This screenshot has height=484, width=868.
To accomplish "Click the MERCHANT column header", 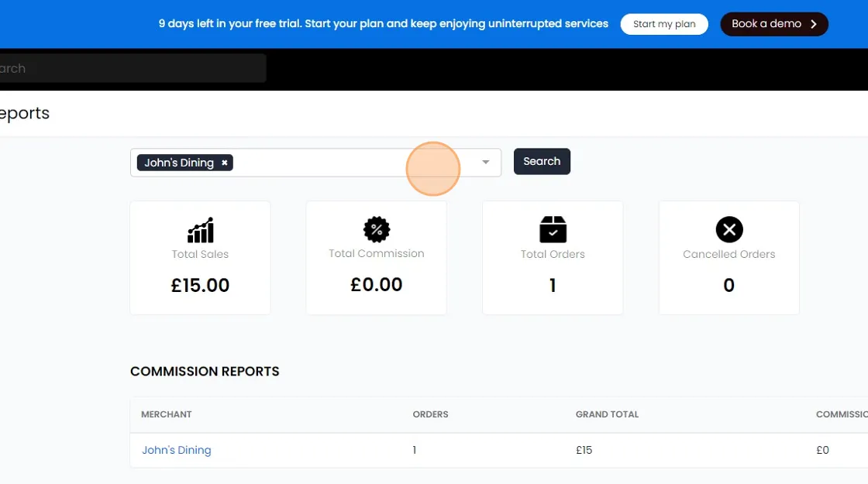I will (167, 414).
